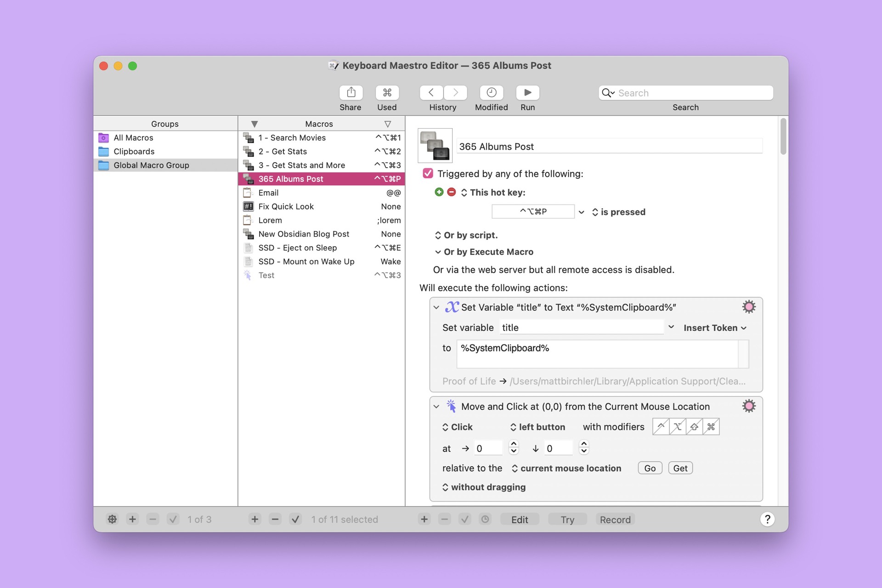
Task: Open the groups gear options menu
Action: pos(112,519)
